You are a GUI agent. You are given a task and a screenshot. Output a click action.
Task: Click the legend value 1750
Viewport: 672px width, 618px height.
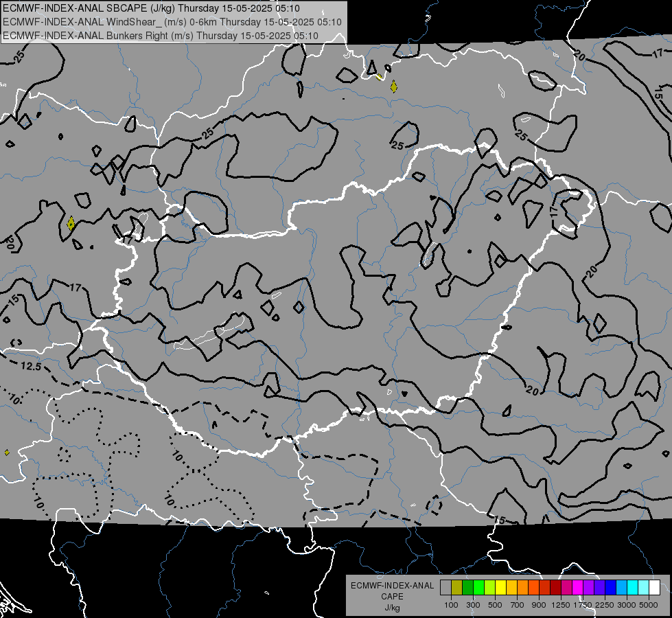[583, 605]
